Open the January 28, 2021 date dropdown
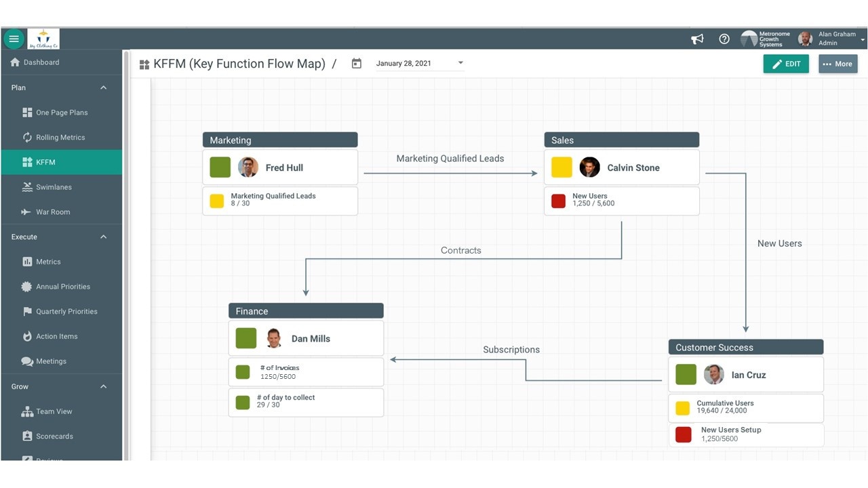Screen dimensions: 868x488 pos(460,63)
